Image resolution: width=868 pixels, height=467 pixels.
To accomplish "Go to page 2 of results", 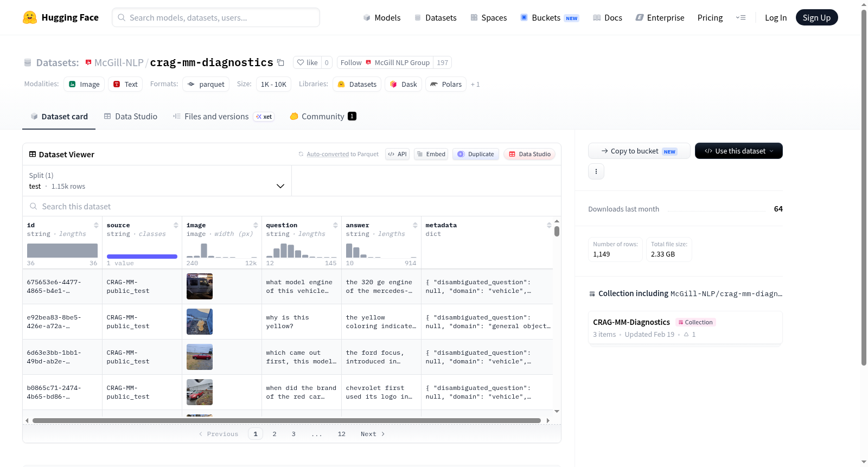I will (x=275, y=434).
